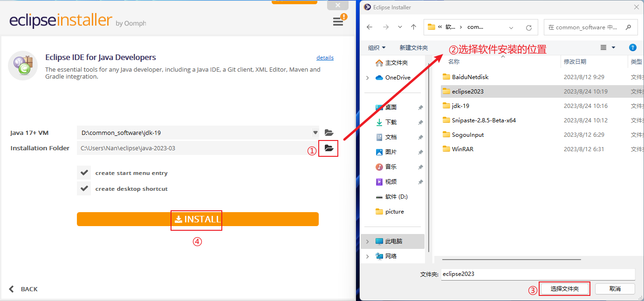Screen dimensions: 644x301
Task: Click the Eclipse IDE for Java Developers icon
Action: click(23, 66)
